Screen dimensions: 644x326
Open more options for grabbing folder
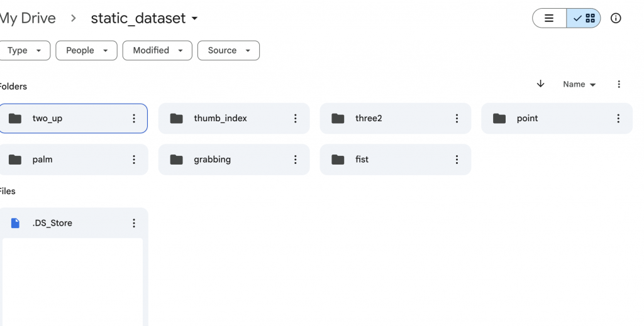coord(296,160)
